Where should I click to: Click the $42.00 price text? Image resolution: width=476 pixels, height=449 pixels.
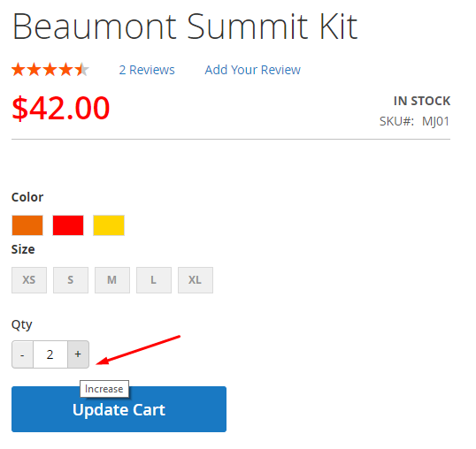pos(61,108)
